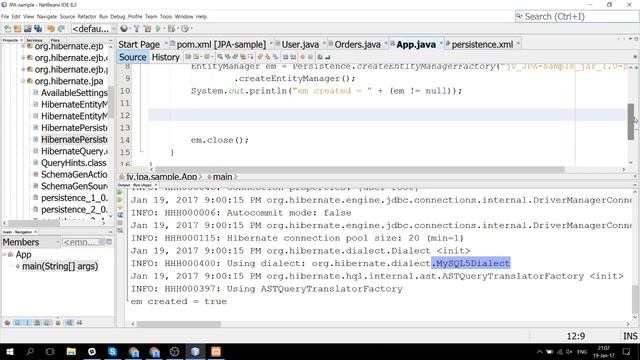Collapse the App node in Navigator

pos(4,254)
